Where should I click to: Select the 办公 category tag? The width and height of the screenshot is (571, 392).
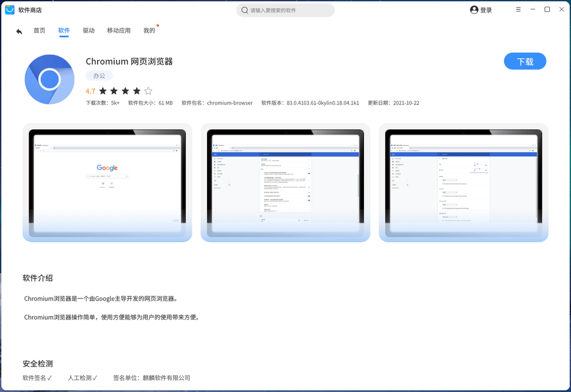99,75
